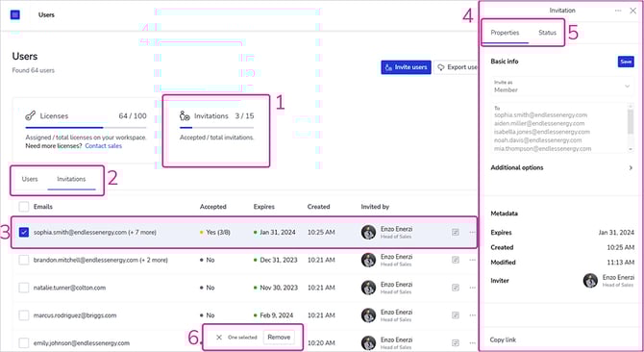Open row menu ellipsis for marcus.rodriguez invitation
Image resolution: width=644 pixels, height=352 pixels.
coord(472,315)
